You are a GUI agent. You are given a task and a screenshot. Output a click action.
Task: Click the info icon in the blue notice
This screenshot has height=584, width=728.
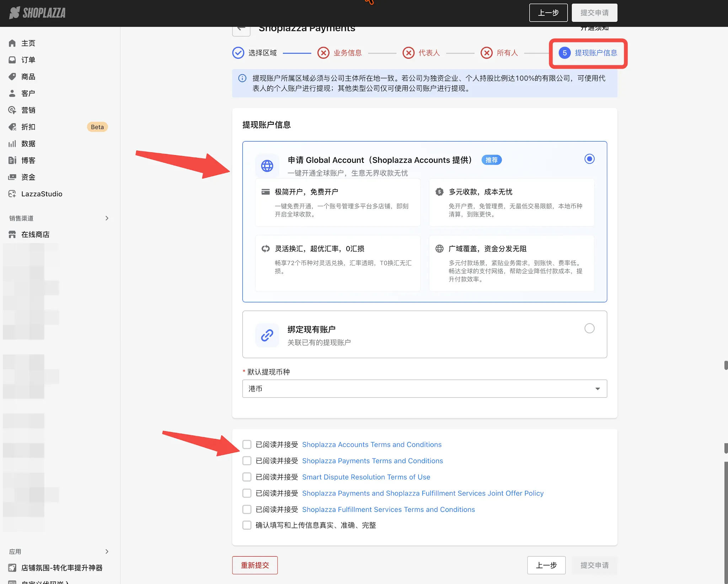(x=242, y=78)
